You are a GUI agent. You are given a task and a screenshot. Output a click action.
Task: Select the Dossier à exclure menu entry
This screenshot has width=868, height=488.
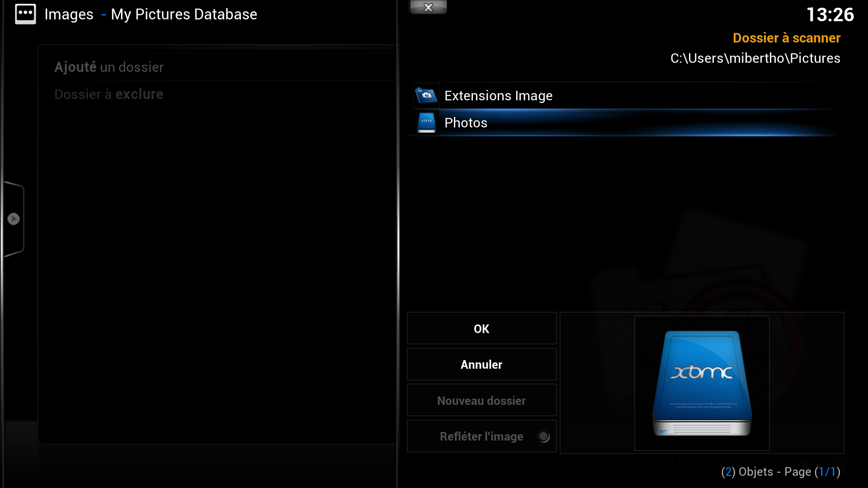pyautogui.click(x=109, y=94)
